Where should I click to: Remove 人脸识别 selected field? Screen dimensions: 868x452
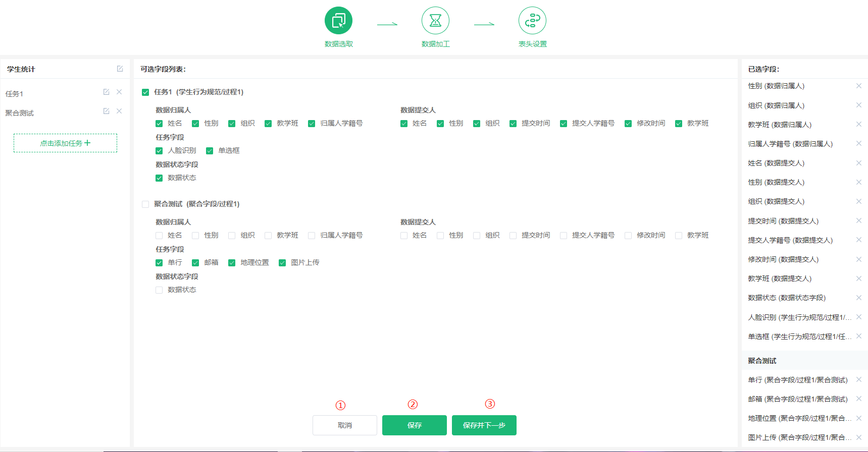tap(858, 317)
